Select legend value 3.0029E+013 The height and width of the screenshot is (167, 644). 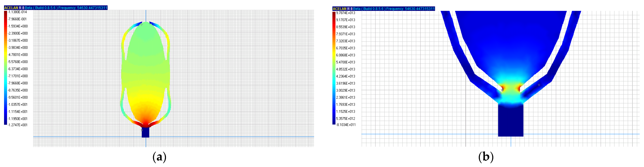click(x=345, y=91)
